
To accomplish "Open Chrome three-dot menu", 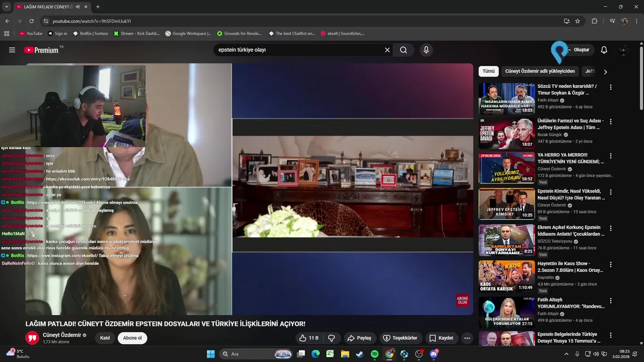I will click(637, 21).
